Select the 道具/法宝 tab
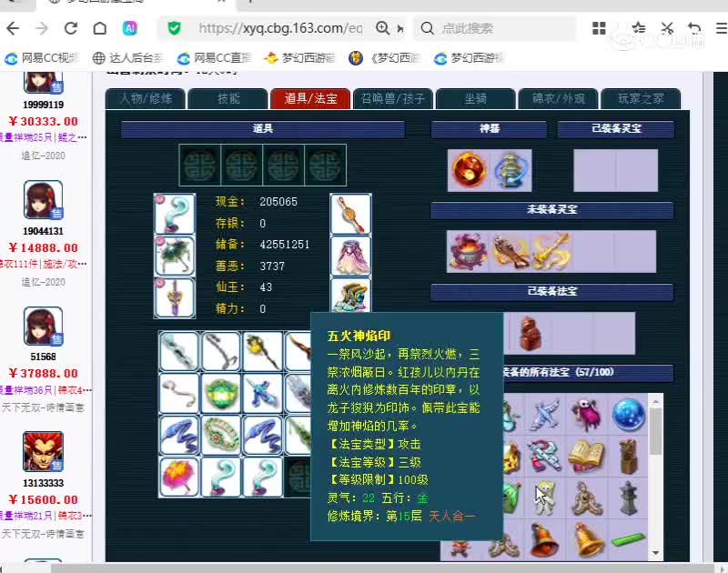 (x=310, y=99)
